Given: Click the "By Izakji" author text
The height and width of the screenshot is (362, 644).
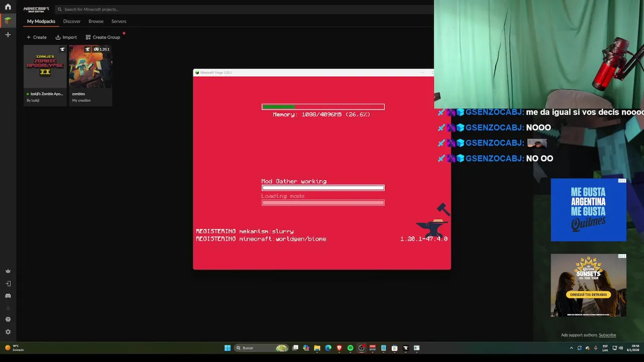Looking at the screenshot, I should [33, 101].
